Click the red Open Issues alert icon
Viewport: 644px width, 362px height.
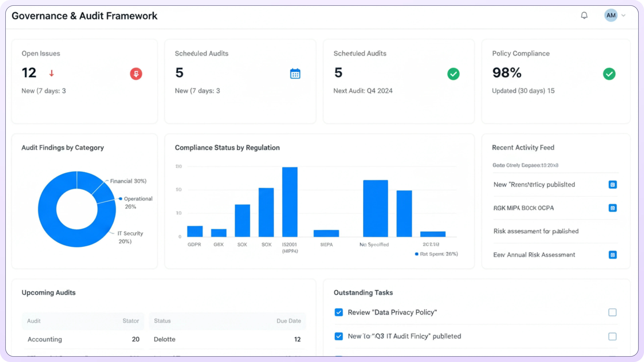136,74
